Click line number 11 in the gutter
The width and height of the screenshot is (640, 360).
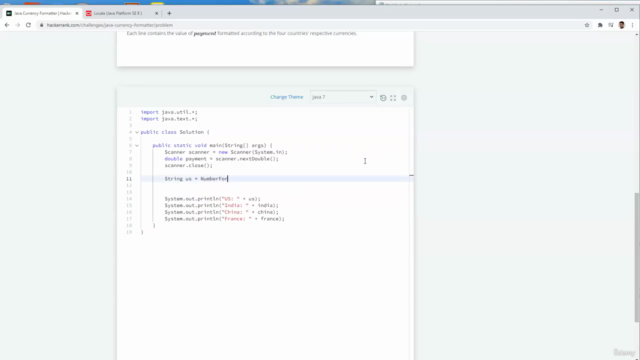(129, 179)
